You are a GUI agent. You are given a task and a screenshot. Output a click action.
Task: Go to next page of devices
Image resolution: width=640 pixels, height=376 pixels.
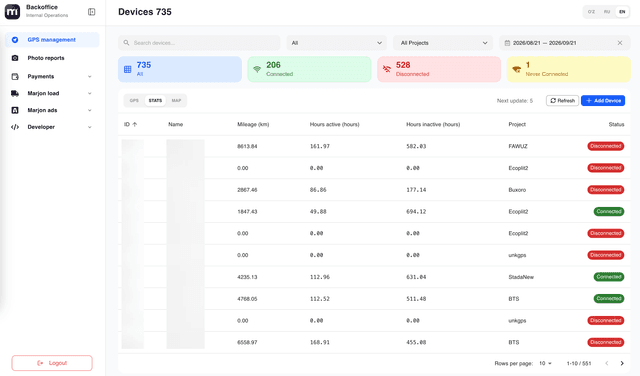point(622,363)
